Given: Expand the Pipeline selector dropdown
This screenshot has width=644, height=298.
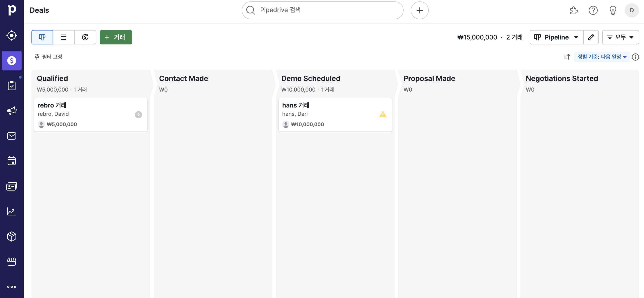Looking at the screenshot, I should point(556,37).
